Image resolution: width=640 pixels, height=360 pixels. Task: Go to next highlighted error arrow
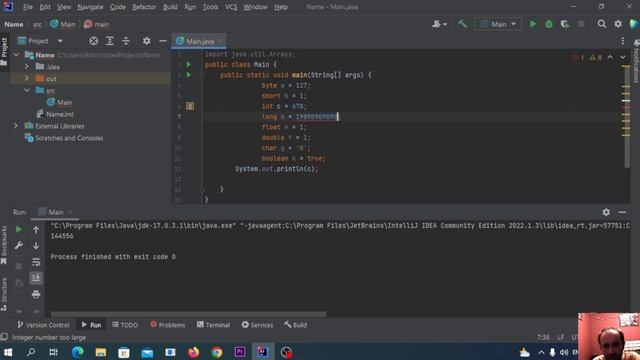point(623,57)
